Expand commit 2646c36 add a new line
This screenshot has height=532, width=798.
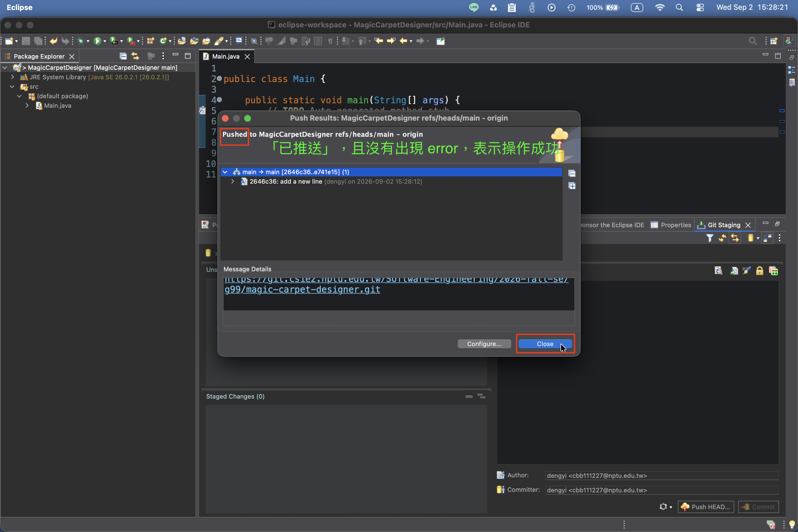click(232, 181)
